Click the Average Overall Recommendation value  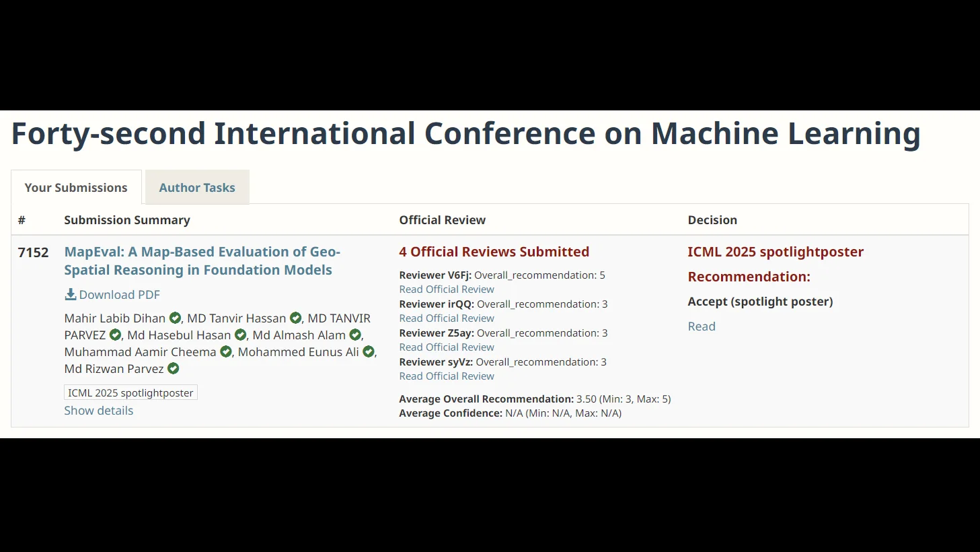(x=624, y=399)
